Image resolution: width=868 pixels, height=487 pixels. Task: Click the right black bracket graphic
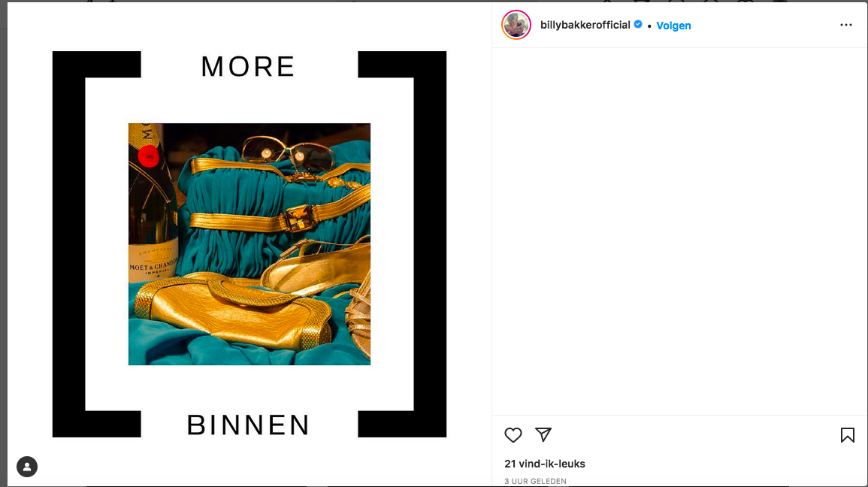coord(403,244)
